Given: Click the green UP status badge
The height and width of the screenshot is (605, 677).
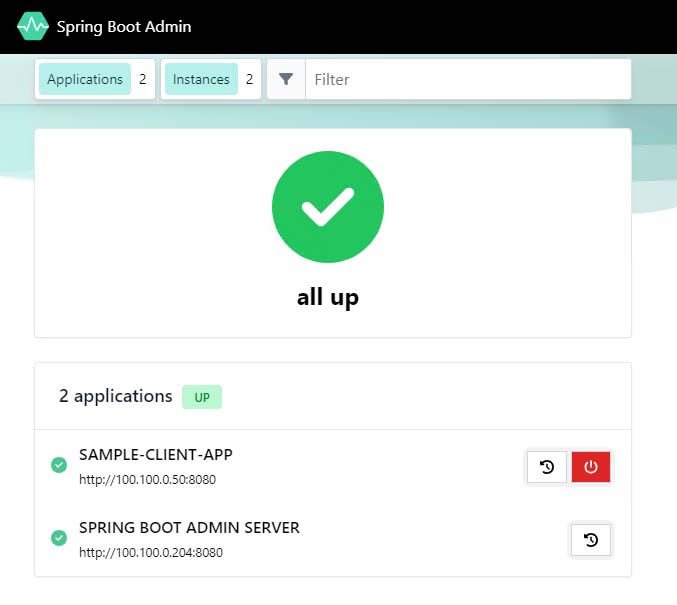Looking at the screenshot, I should coord(202,397).
